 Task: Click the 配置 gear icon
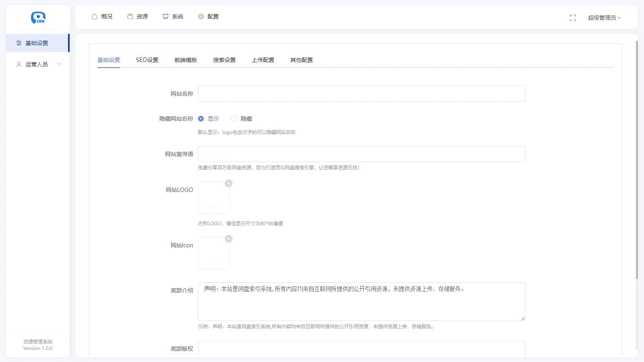coord(201,16)
